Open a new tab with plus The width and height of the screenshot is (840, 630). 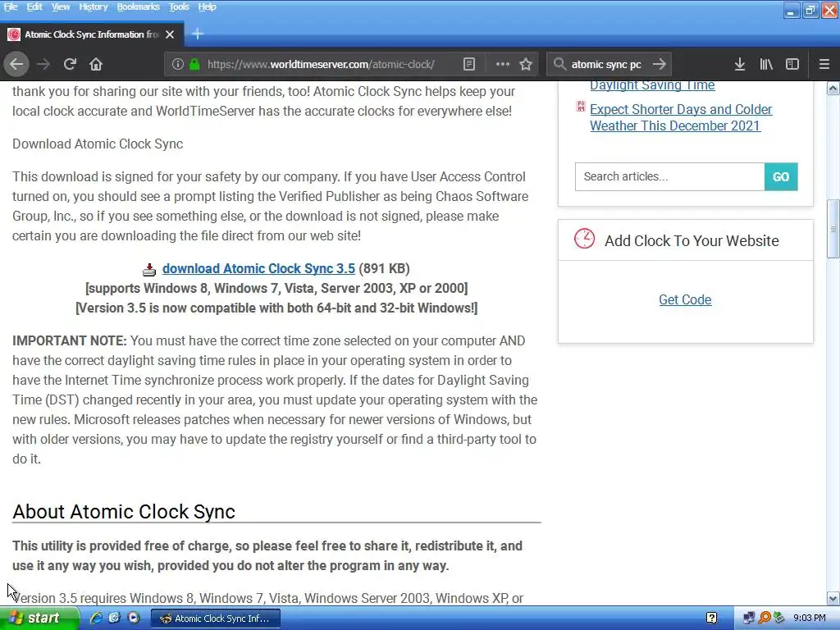pos(198,34)
